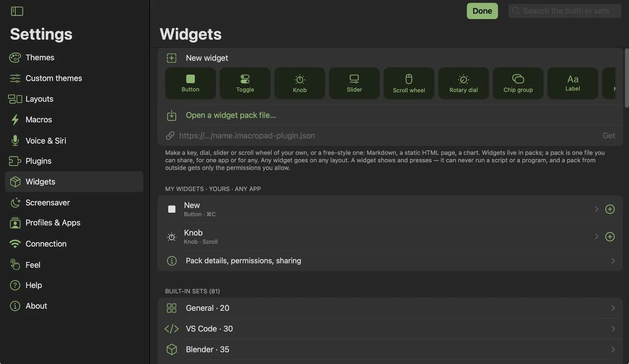Focus the built-in sets search field
629x364 pixels.
565,11
